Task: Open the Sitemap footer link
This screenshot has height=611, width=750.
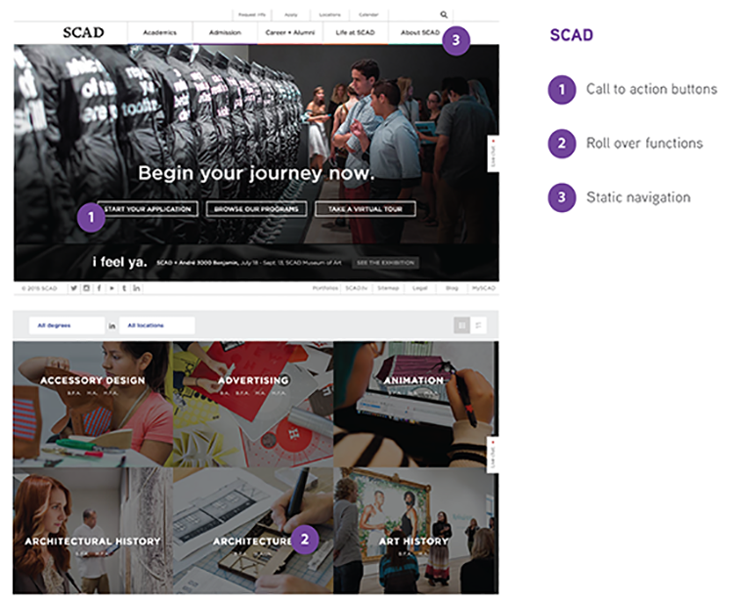Action: coord(388,288)
